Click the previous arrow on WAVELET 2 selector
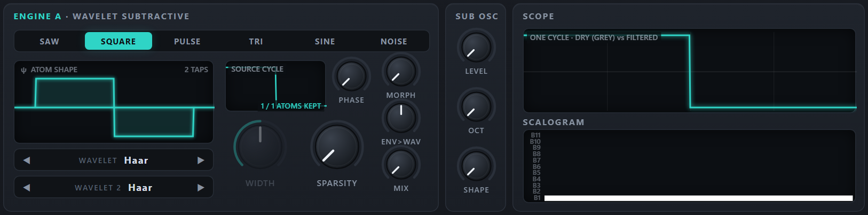Image resolution: width=868 pixels, height=215 pixels. 27,188
